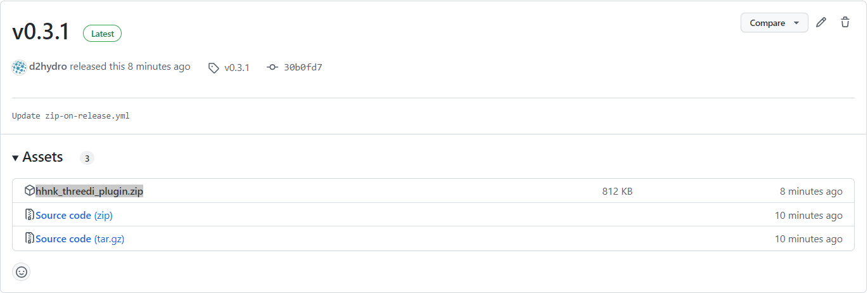
Task: Download Source code (tar.gz) link
Action: coord(80,239)
